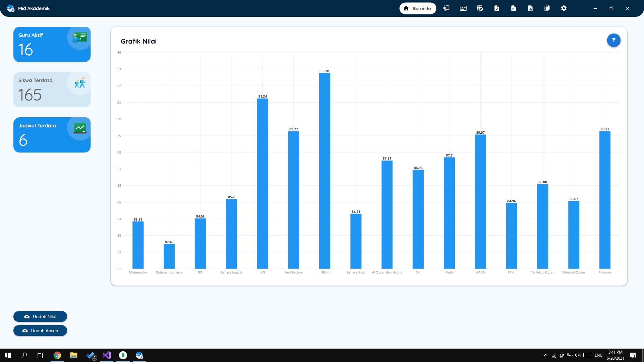Open the book collection icon

tap(547, 8)
